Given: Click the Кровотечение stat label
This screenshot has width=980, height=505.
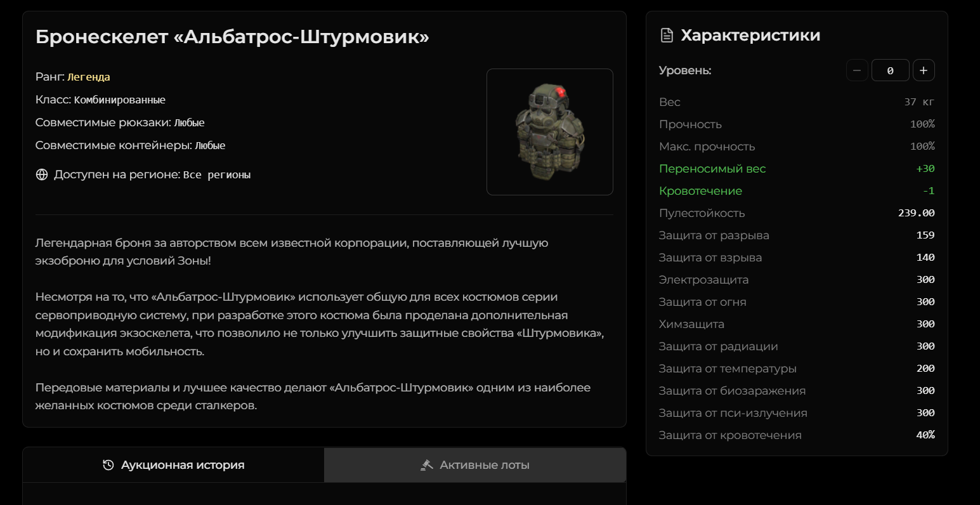Looking at the screenshot, I should 700,191.
